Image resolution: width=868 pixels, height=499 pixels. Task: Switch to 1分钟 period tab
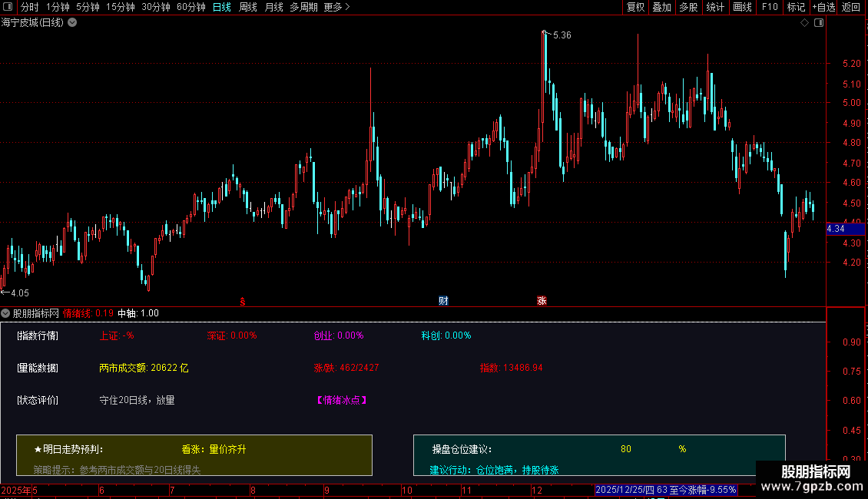(x=58, y=7)
